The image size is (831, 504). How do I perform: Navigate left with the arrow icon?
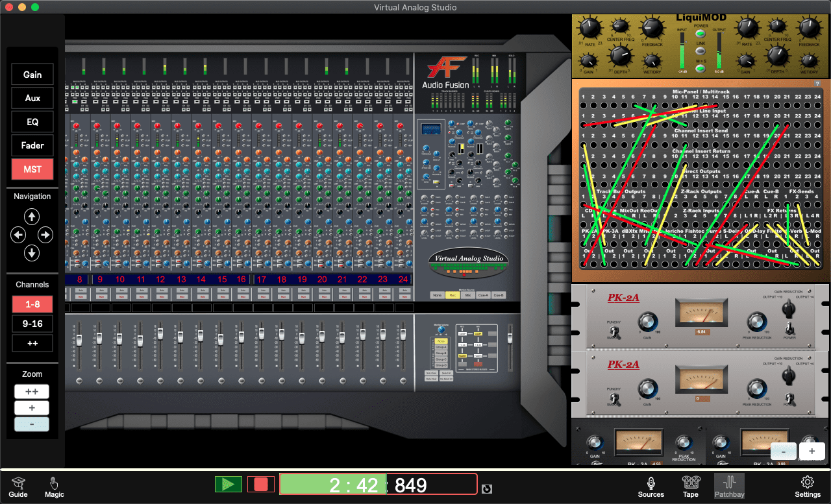[18, 235]
